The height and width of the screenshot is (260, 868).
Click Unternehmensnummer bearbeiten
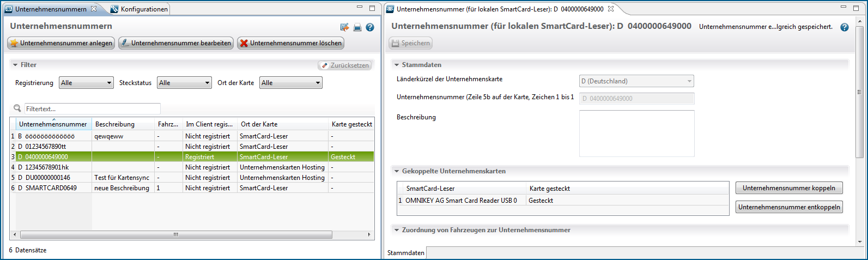[x=176, y=43]
